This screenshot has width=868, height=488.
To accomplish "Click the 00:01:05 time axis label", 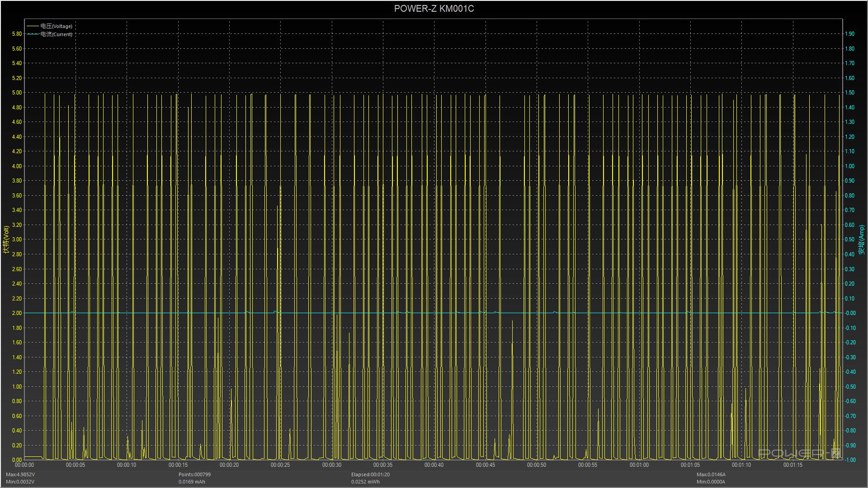I will coord(690,465).
